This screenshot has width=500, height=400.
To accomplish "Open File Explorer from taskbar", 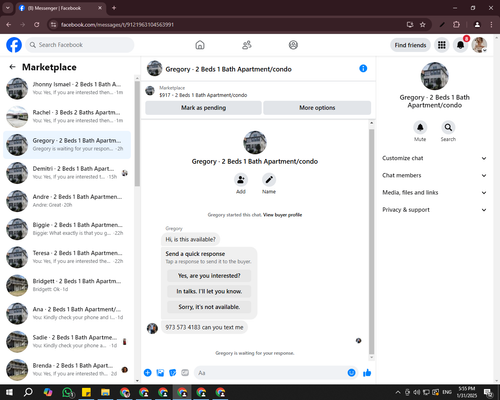I will click(105, 392).
